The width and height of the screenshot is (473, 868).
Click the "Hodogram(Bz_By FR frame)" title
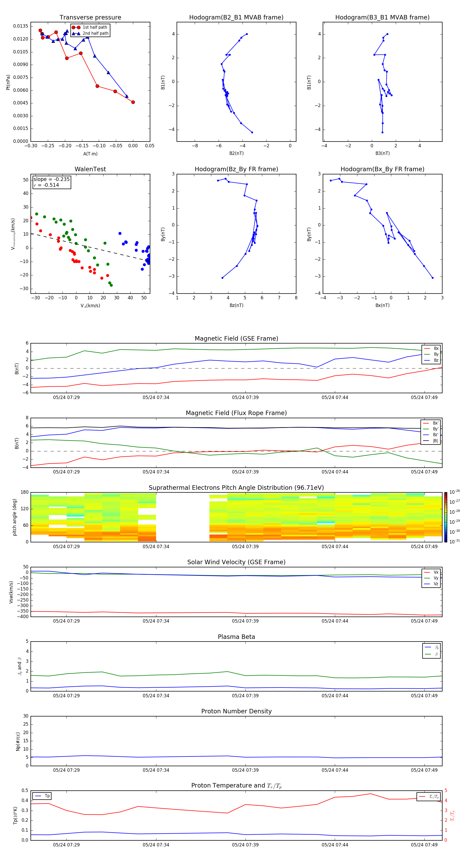[236, 169]
